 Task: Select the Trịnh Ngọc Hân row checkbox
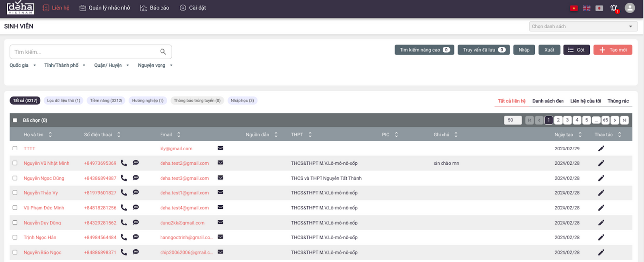pyautogui.click(x=15, y=237)
